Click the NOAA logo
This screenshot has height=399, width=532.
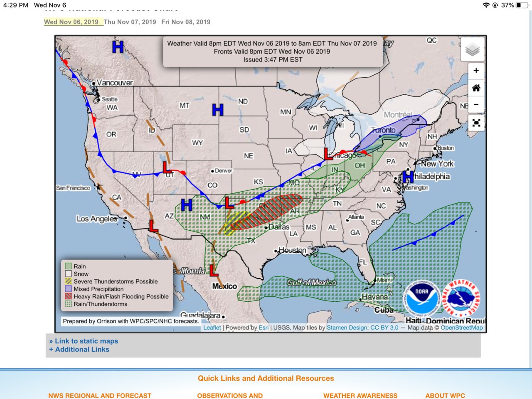click(x=422, y=298)
